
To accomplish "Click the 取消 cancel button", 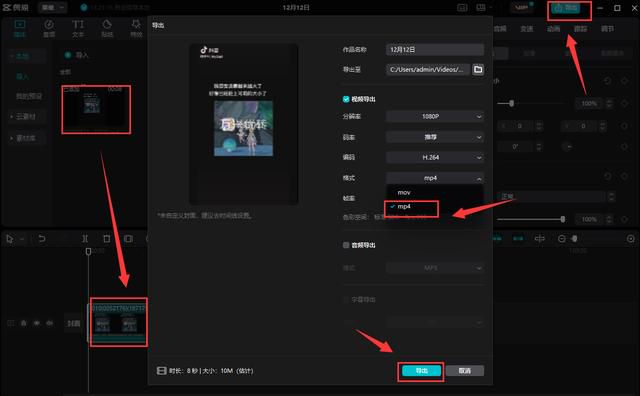I will click(464, 371).
